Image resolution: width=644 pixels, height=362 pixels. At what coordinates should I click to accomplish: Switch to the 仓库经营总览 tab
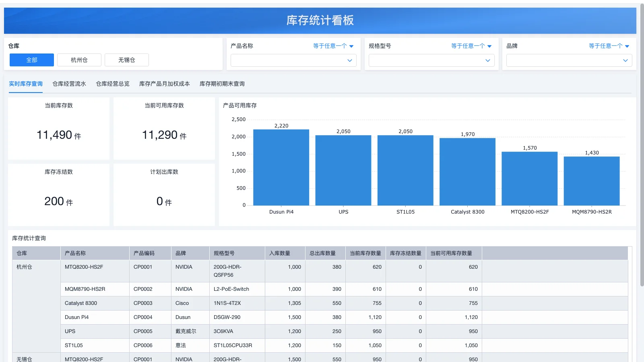(113, 84)
